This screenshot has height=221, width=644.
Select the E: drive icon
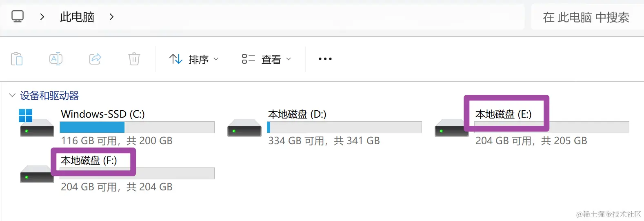tap(451, 127)
